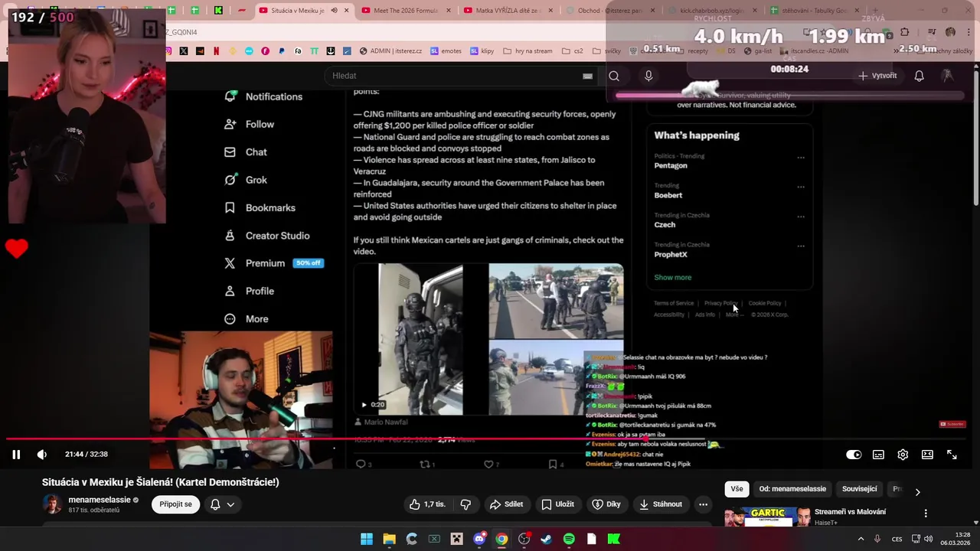Show next chips with right chevron

coord(917,491)
